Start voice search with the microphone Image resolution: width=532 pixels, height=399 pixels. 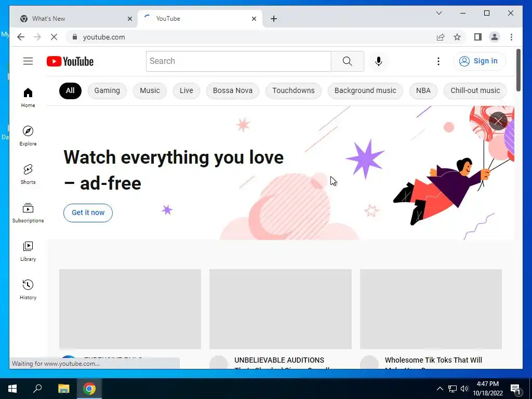tap(379, 61)
